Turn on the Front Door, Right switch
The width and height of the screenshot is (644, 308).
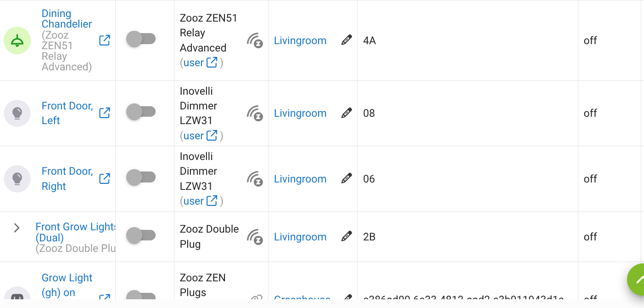pyautogui.click(x=141, y=177)
